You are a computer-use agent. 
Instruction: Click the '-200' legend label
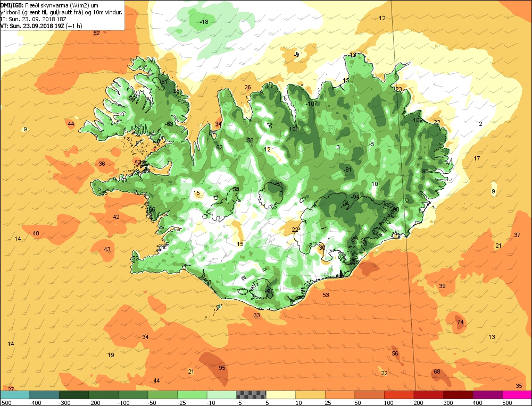click(x=94, y=403)
